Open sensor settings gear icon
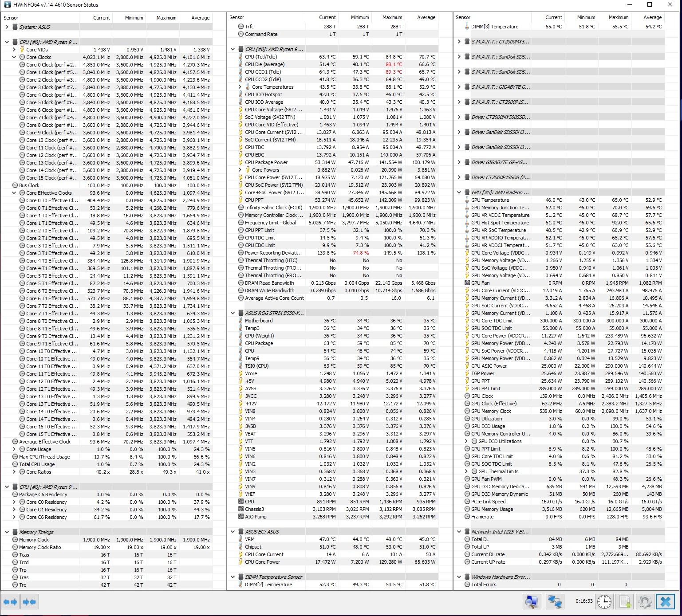 click(x=645, y=602)
